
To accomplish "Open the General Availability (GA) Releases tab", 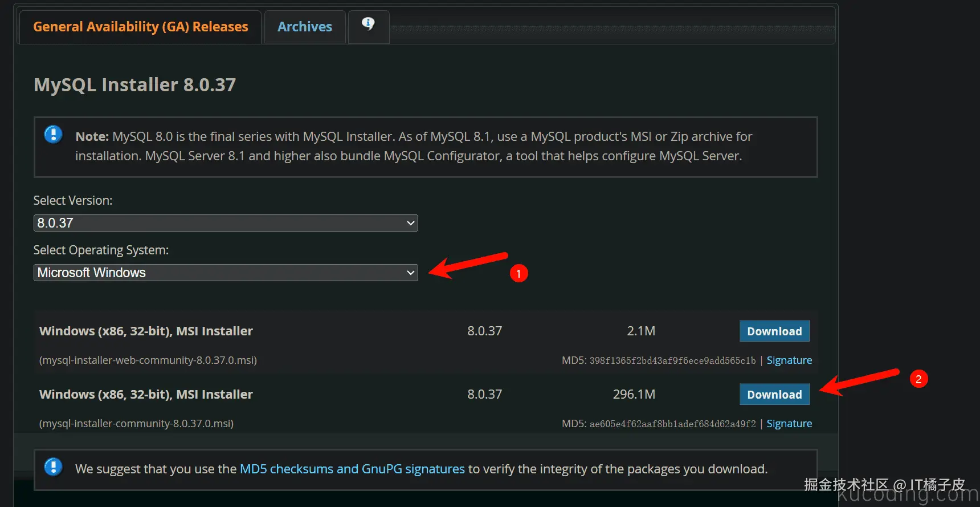I will pos(140,27).
